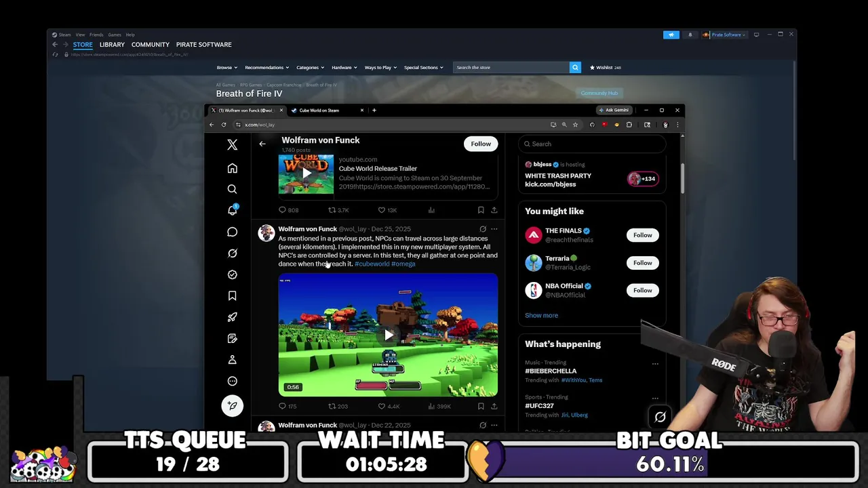Bookmark the Cube World trailer post
Image resolution: width=868 pixels, height=488 pixels.
click(481, 210)
